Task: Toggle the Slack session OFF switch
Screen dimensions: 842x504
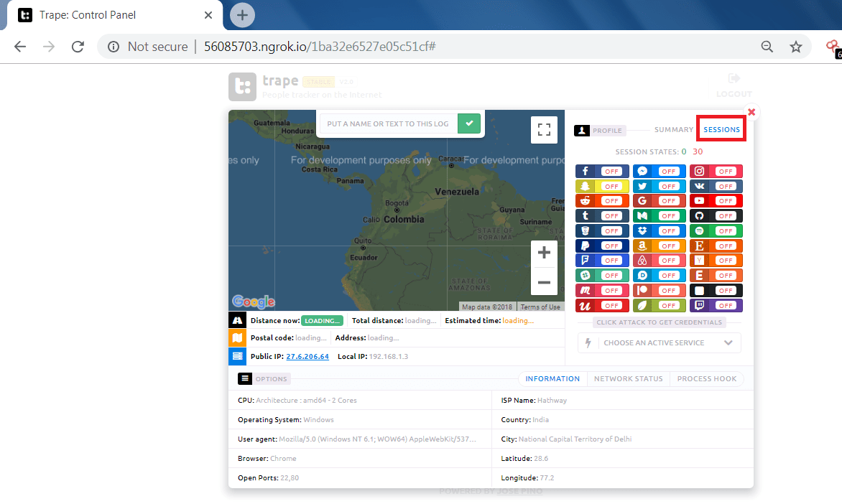Action: click(x=611, y=276)
